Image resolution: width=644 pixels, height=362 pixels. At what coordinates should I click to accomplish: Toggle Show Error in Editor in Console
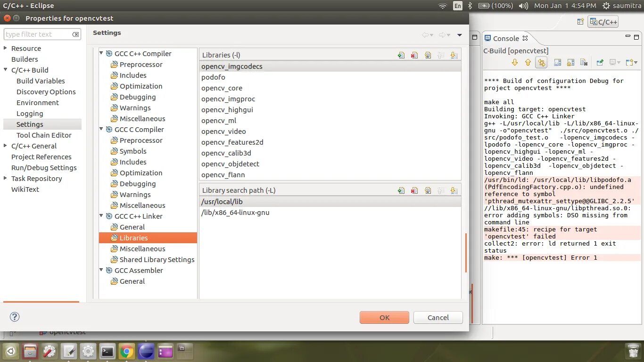coord(541,62)
